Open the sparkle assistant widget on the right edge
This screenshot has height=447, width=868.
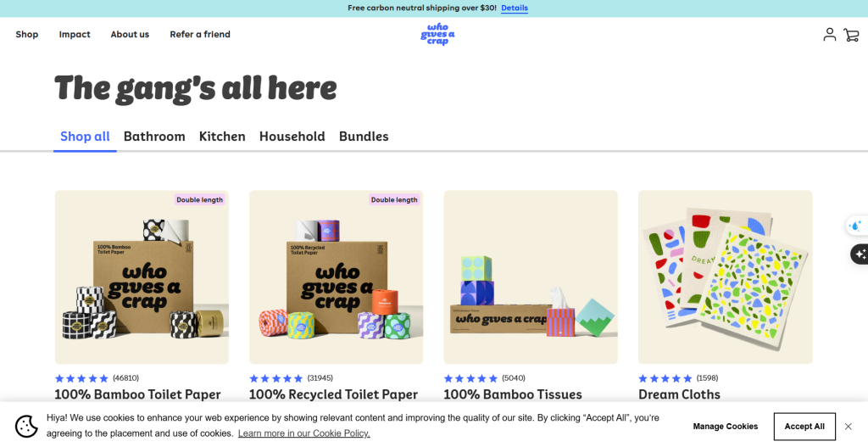860,254
